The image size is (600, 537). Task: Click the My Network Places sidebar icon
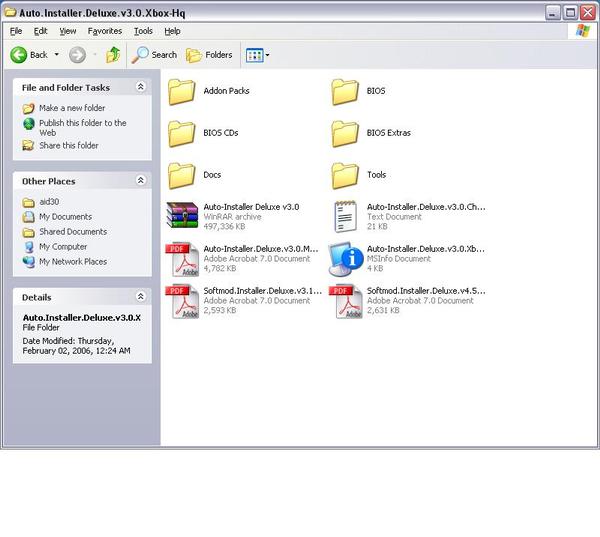(29, 262)
